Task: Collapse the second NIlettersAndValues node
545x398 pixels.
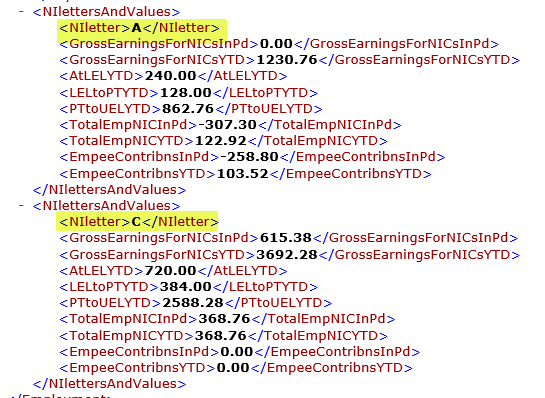Action: pos(22,206)
